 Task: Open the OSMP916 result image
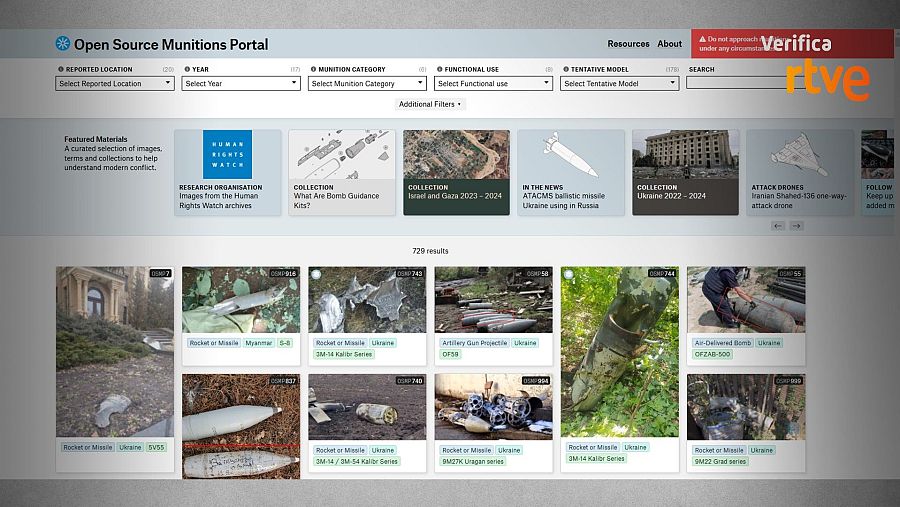241,300
